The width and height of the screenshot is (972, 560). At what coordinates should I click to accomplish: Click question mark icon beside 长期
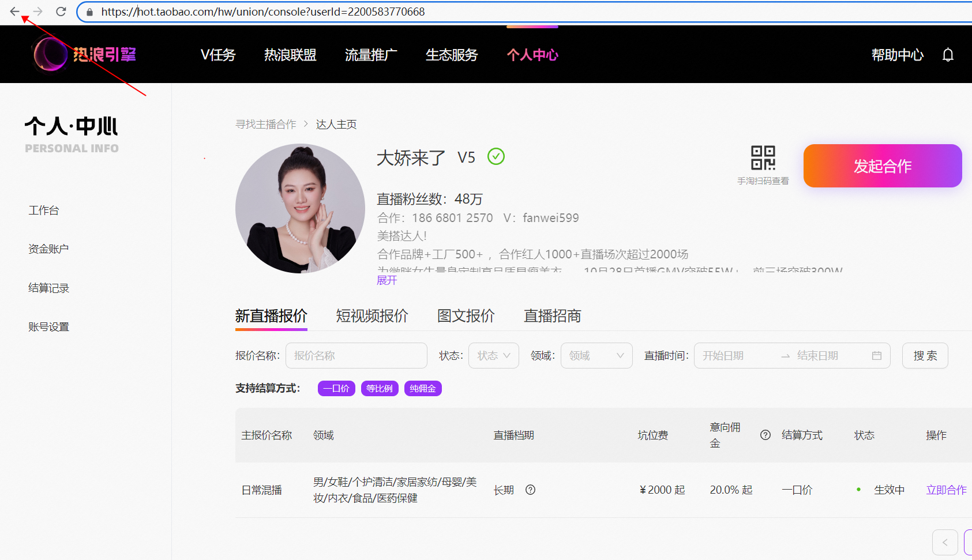click(531, 490)
